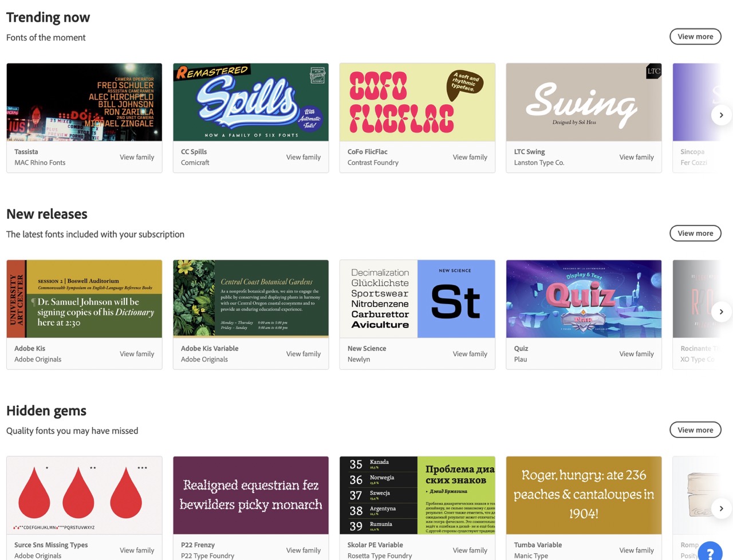Open Plau foundry link
Screen dimensions: 733x560
coord(521,360)
